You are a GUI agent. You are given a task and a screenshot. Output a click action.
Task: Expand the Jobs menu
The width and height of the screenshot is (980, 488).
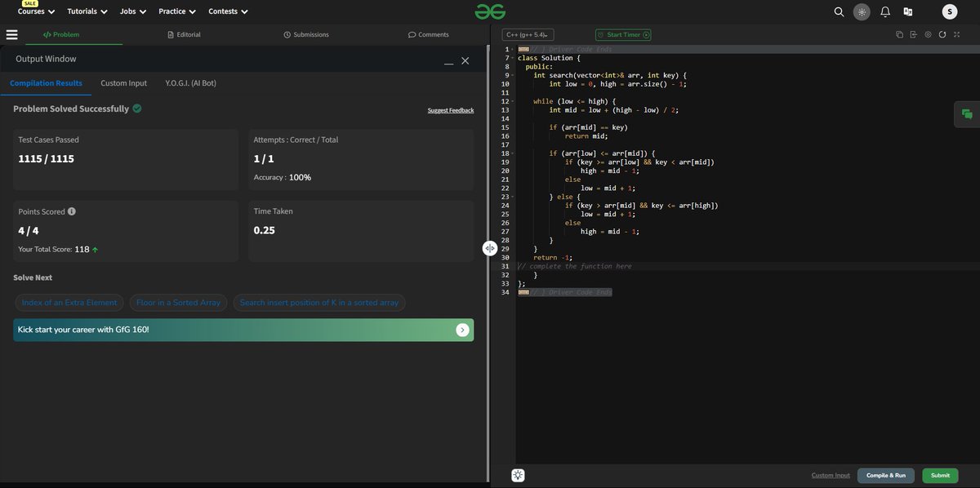[x=133, y=11]
